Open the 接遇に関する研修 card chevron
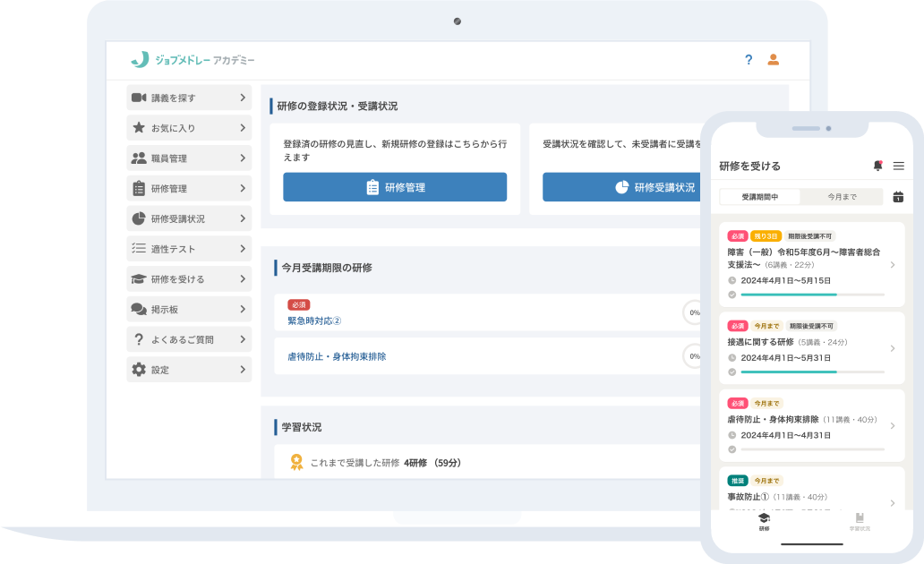This screenshot has height=564, width=924. pyautogui.click(x=892, y=349)
